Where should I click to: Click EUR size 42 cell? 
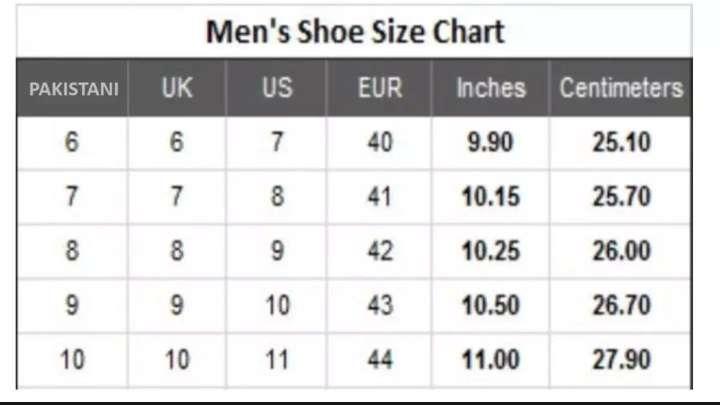[380, 251]
